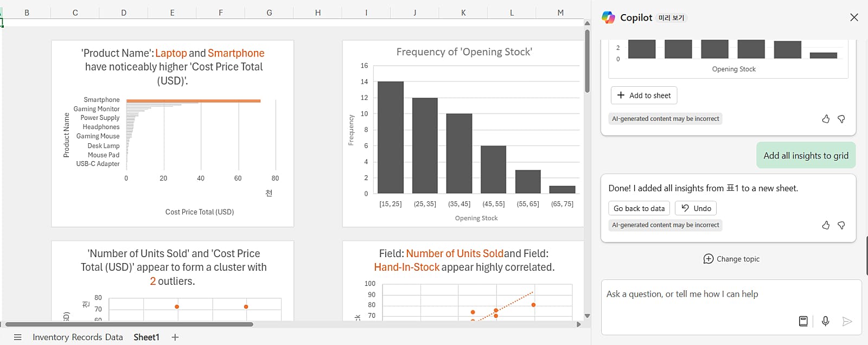The width and height of the screenshot is (868, 345).
Task: Click the horizontal scrollbar right arrow
Action: click(579, 324)
